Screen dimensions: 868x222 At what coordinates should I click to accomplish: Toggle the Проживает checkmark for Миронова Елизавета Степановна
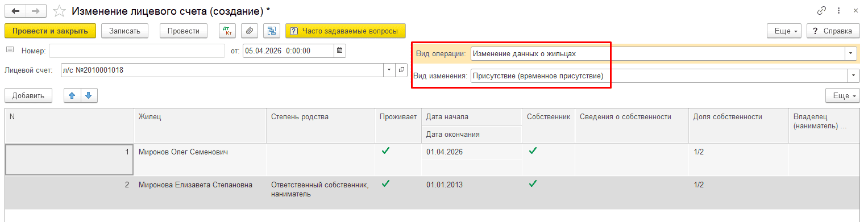click(386, 184)
